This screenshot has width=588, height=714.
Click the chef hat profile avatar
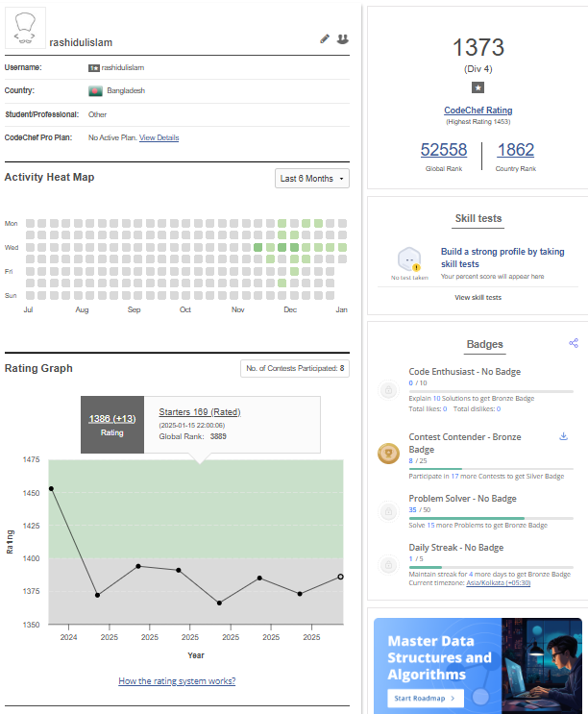[x=26, y=28]
